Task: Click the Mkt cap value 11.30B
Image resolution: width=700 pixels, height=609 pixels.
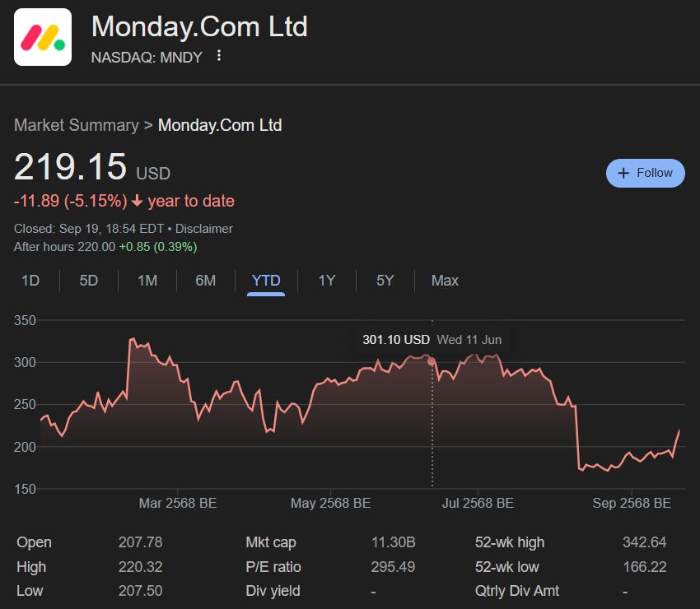Action: click(394, 542)
